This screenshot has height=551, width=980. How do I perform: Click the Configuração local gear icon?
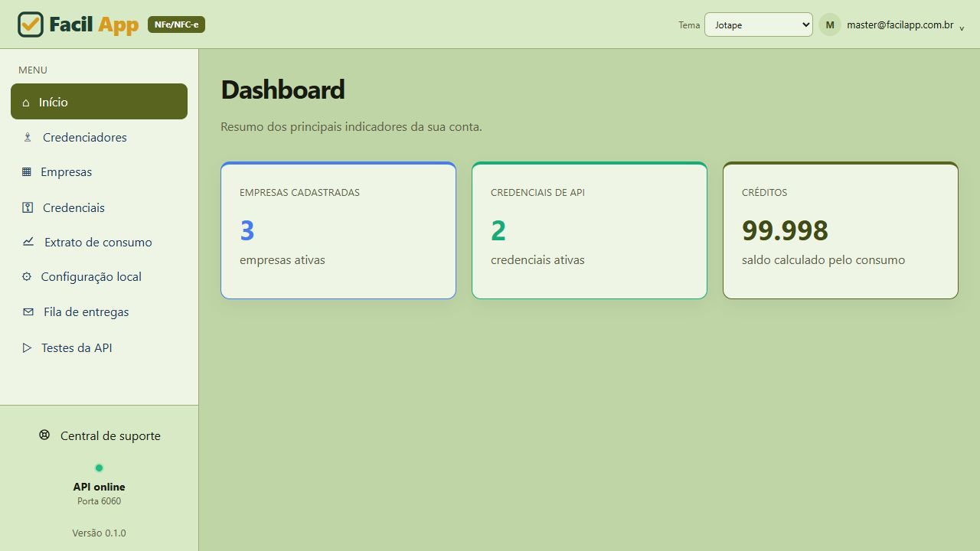pos(27,276)
